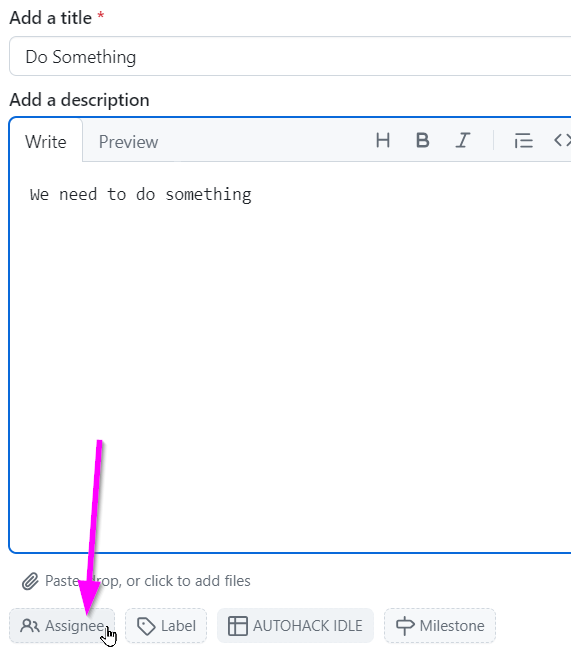Open the Milestone picker
Viewport: 571px width, 655px height.
tap(439, 626)
